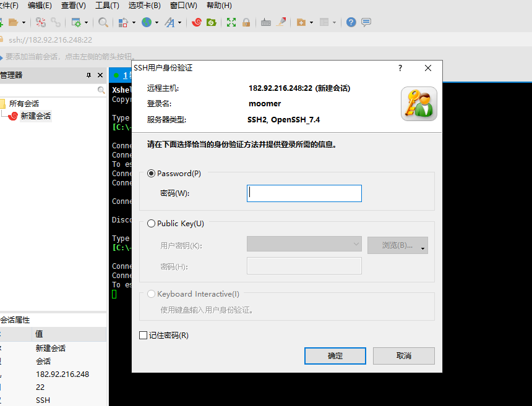This screenshot has width=532, height=406.
Task: Open the 窗口(W) menu
Action: coord(184,6)
